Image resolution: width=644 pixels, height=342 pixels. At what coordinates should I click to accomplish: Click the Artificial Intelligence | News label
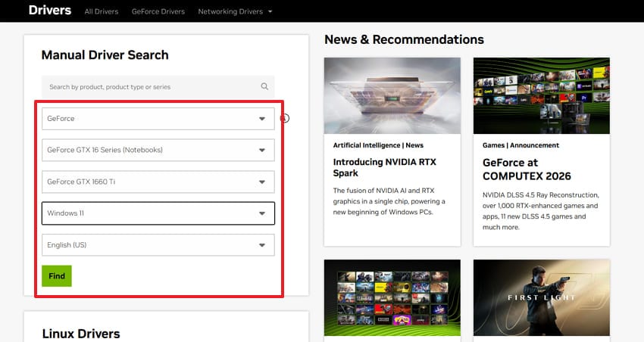click(x=378, y=145)
